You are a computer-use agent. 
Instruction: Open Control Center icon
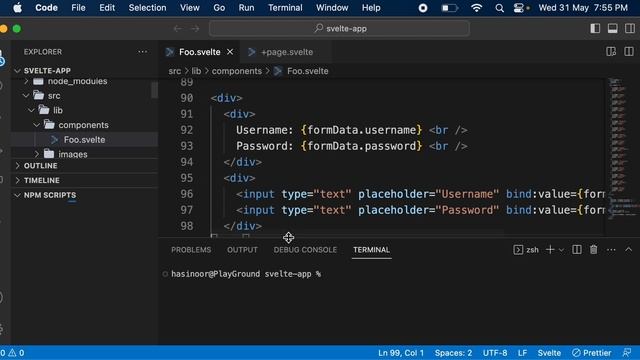tap(518, 8)
